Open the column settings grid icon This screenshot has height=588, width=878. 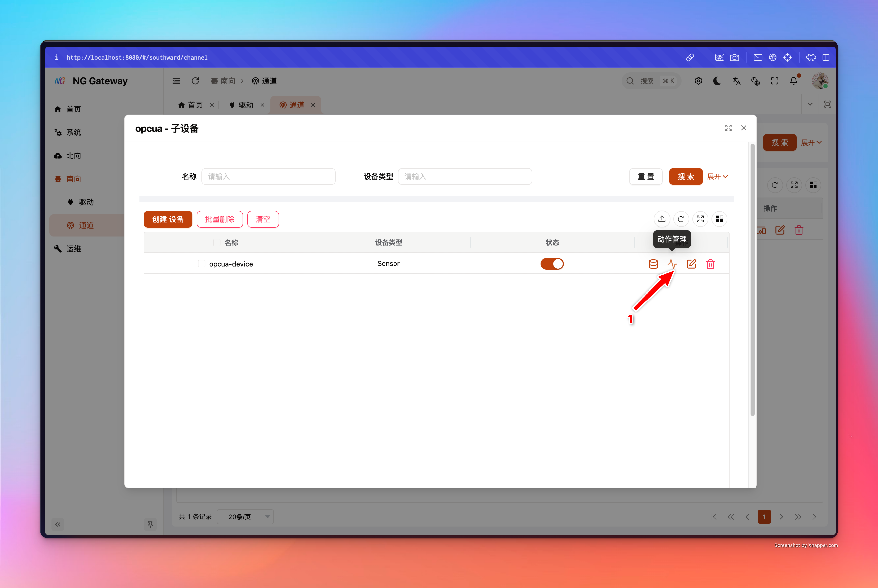[719, 219]
